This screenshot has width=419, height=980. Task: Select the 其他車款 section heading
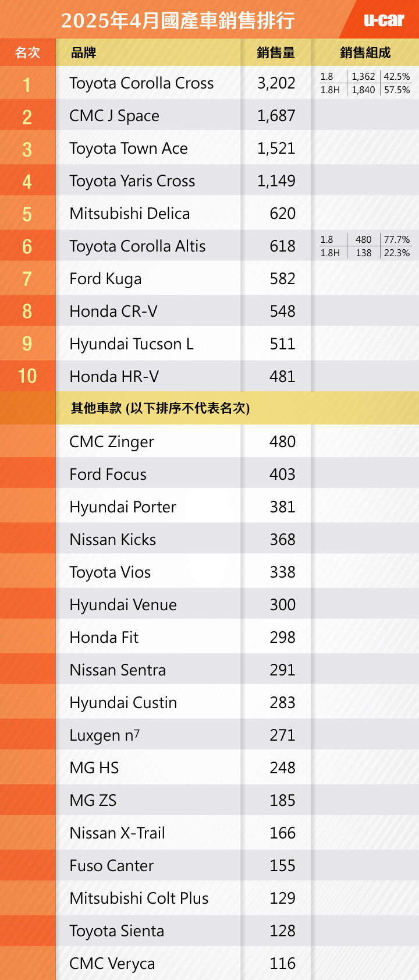pos(160,408)
